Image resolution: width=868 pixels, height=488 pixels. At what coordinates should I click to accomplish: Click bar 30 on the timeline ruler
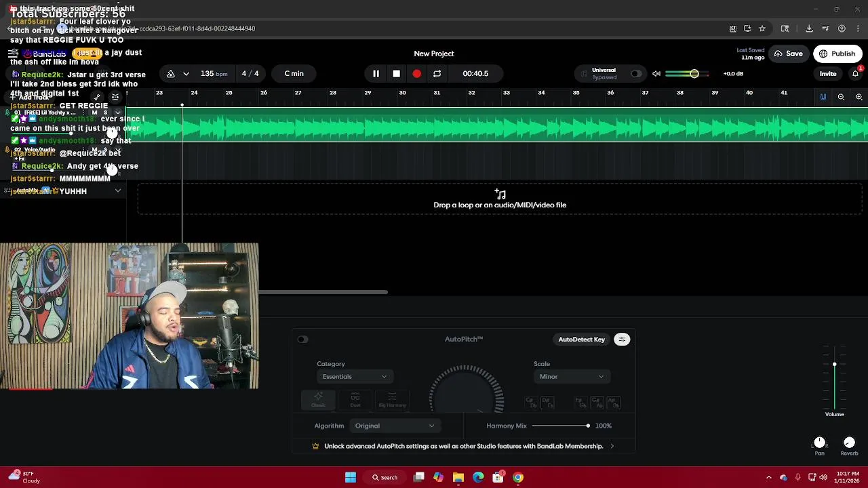point(402,93)
